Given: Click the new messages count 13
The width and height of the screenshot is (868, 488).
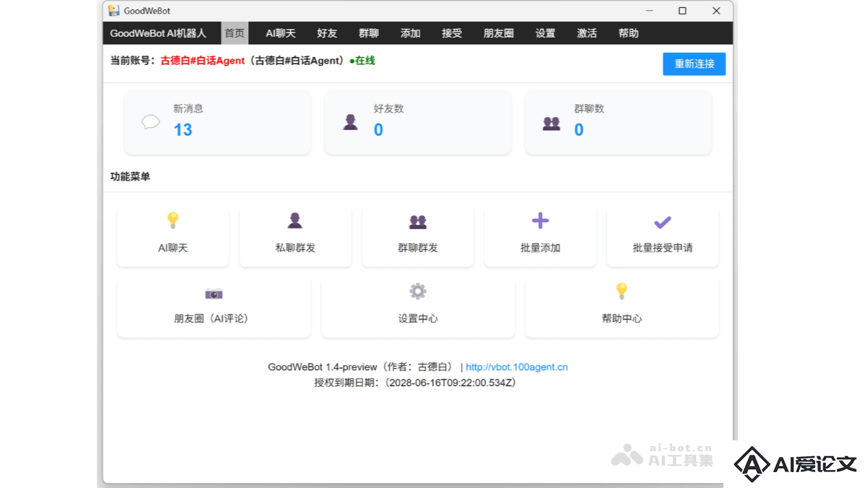Looking at the screenshot, I should [183, 130].
